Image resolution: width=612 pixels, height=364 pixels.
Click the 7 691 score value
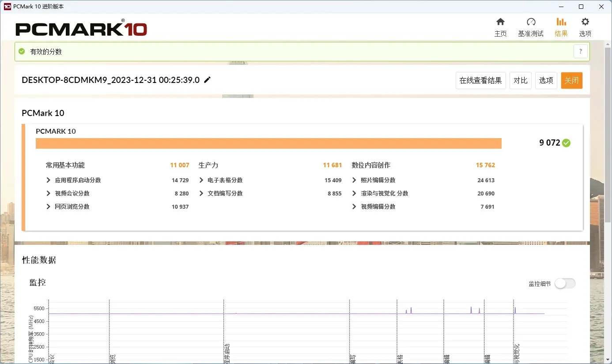487,206
